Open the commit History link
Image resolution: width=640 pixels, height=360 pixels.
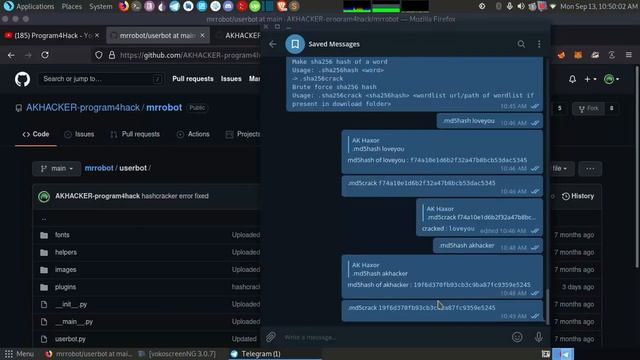tap(578, 196)
